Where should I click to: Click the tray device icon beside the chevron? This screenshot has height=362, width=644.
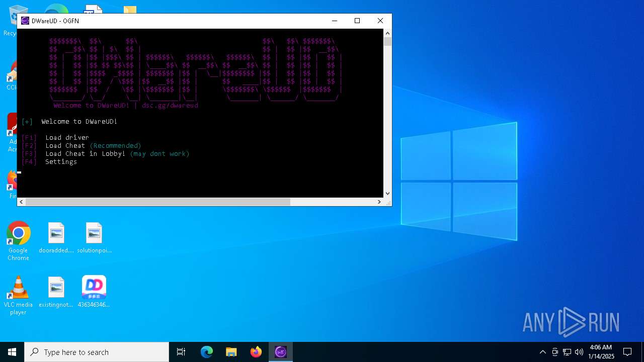coord(555,352)
